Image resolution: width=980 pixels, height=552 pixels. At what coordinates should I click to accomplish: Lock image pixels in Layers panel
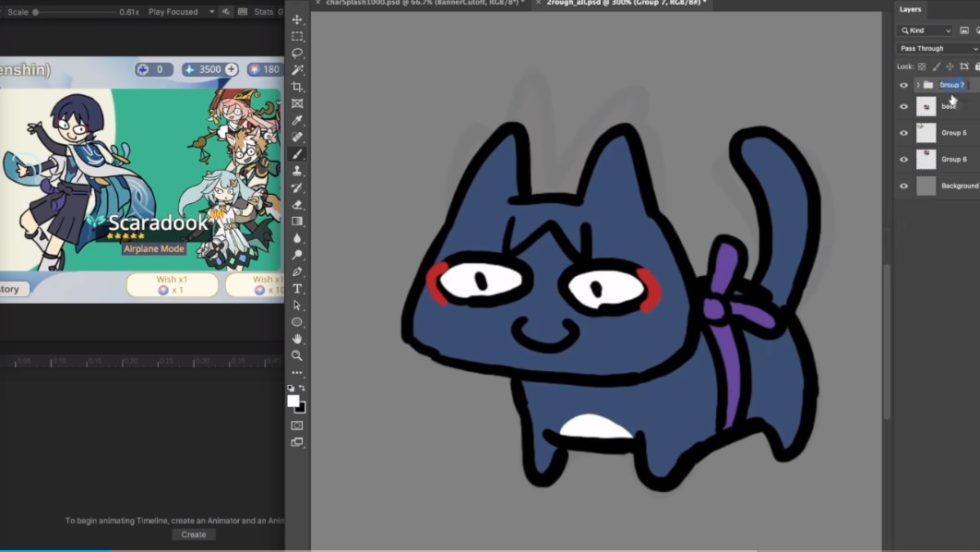pos(937,66)
